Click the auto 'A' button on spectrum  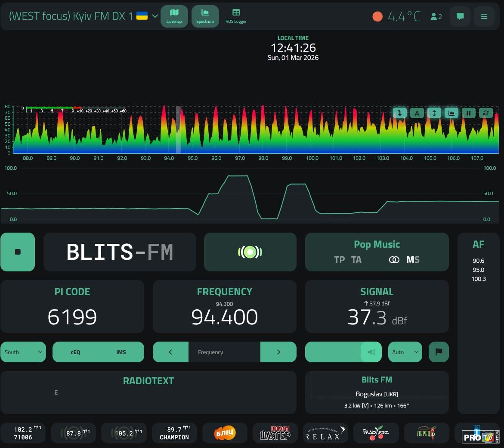(417, 113)
